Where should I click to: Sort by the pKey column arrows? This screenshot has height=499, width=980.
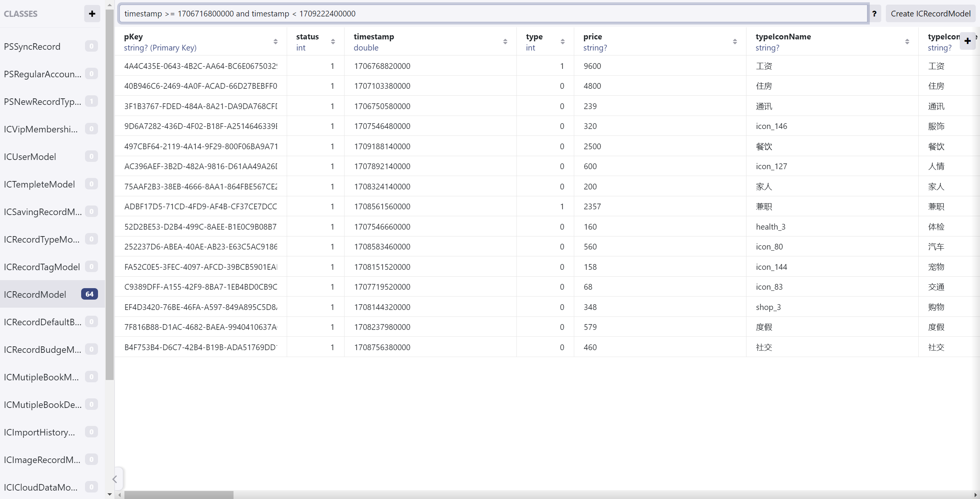(276, 42)
